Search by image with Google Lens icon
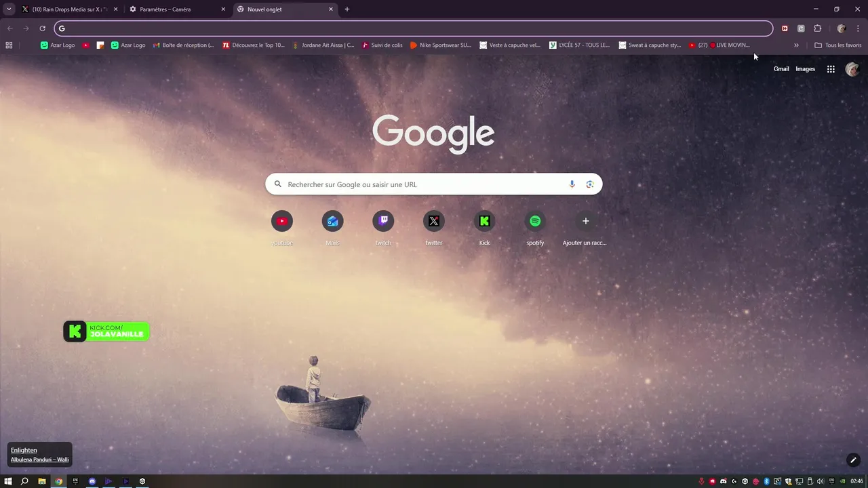Viewport: 868px width, 488px height. tap(590, 184)
